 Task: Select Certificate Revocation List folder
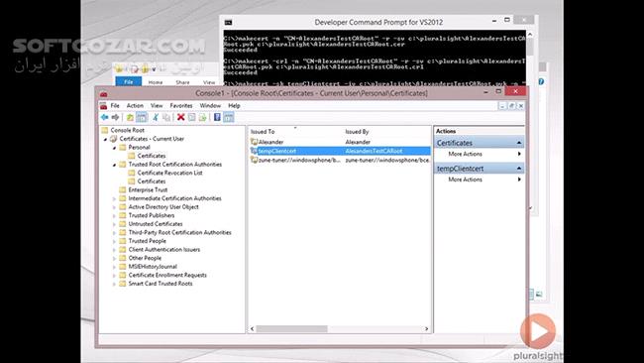(169, 173)
